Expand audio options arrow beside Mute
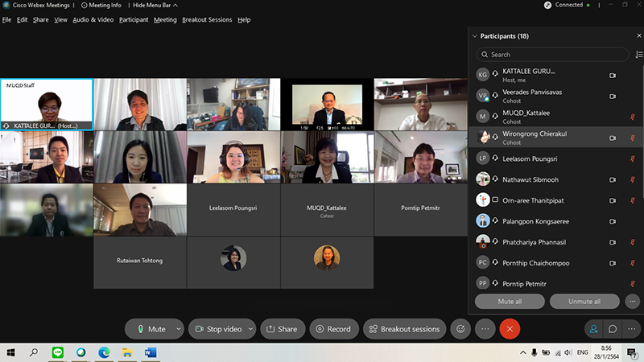644x362 pixels. coord(178,329)
